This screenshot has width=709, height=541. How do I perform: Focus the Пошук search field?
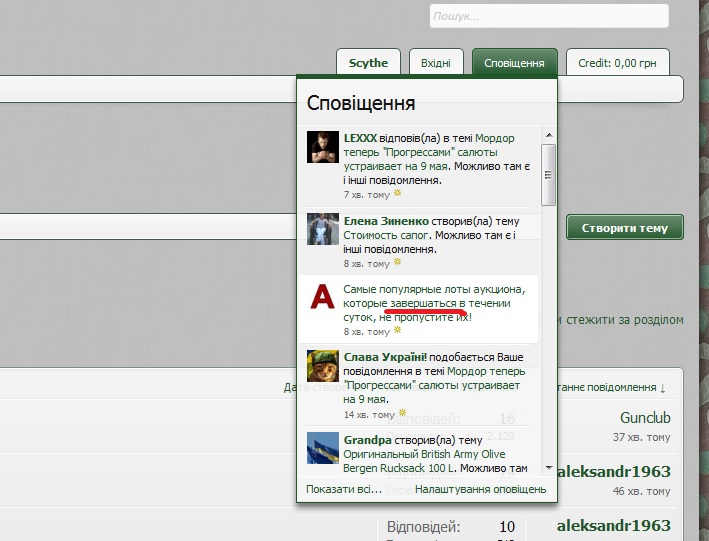pyautogui.click(x=549, y=16)
